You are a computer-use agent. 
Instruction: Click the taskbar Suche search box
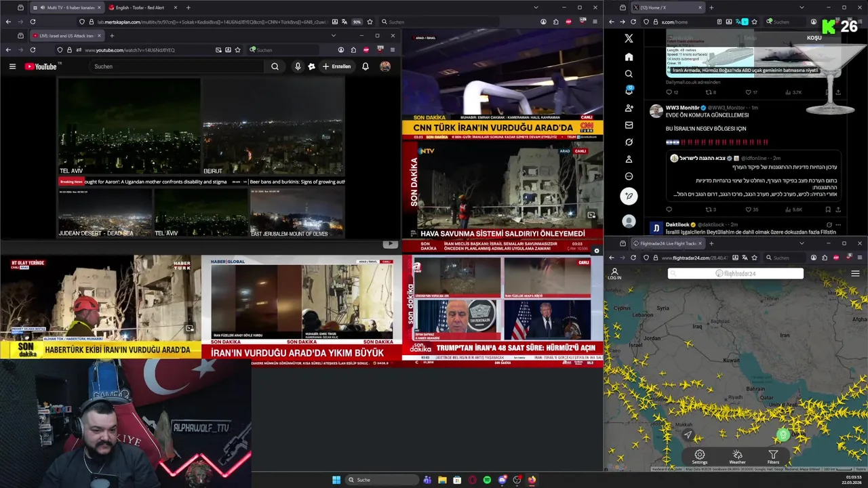(382, 480)
